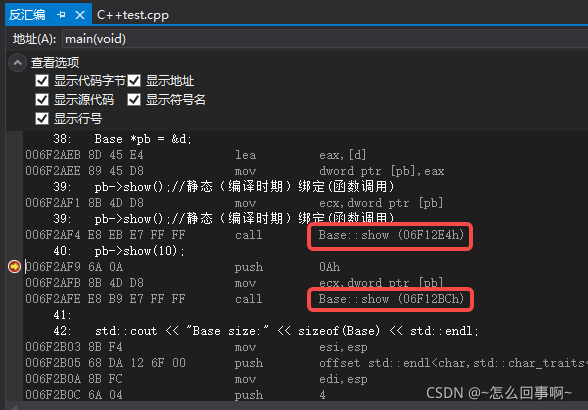Viewport: 588px width, 410px height.
Task: Click the mov edi,esp instruction at 006F2B0A
Action: point(196,379)
